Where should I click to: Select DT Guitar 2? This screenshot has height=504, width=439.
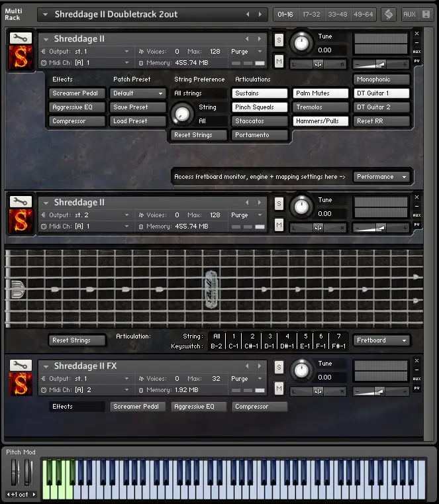click(x=381, y=107)
